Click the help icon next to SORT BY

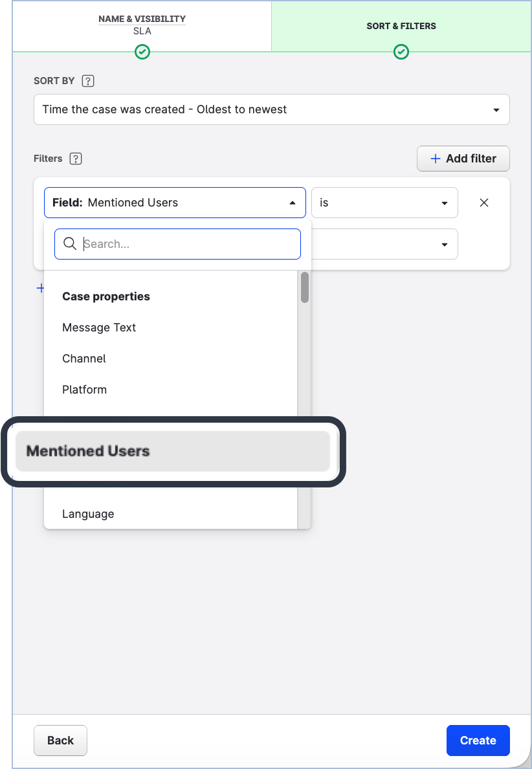[x=88, y=81]
